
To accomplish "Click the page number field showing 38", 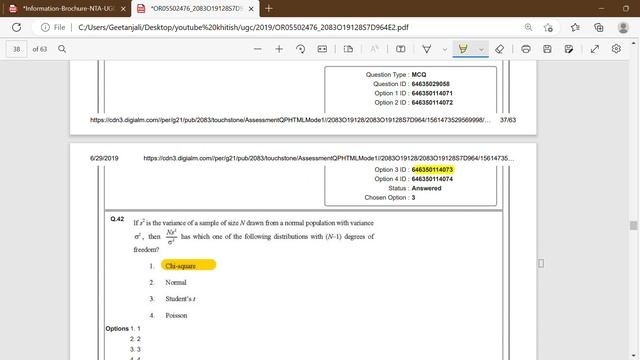I will (17, 49).
